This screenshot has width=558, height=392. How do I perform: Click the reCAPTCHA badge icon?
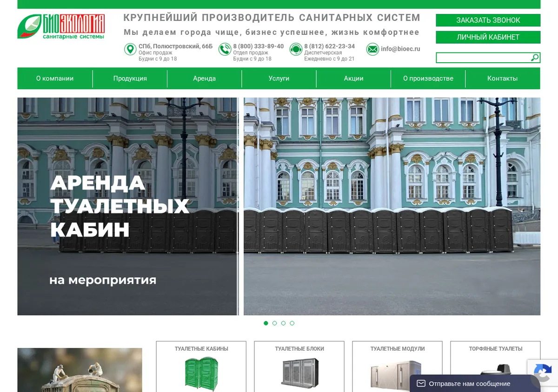pos(542,373)
